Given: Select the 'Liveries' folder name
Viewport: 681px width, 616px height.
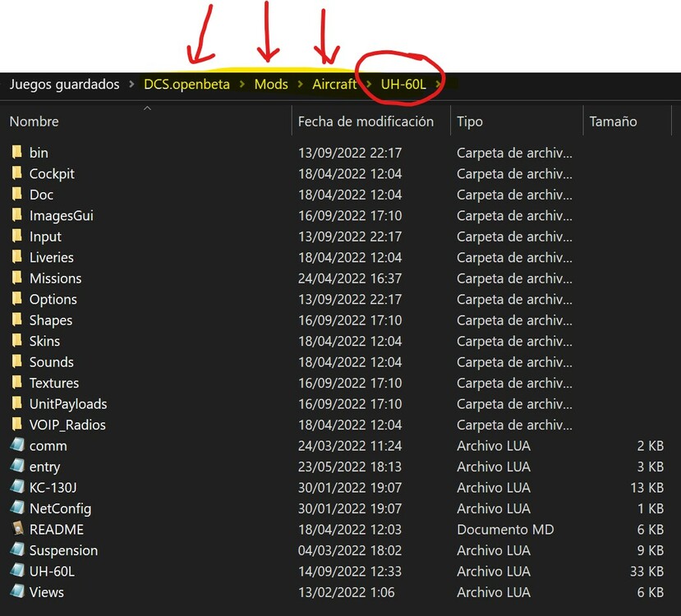Looking at the screenshot, I should (51, 257).
